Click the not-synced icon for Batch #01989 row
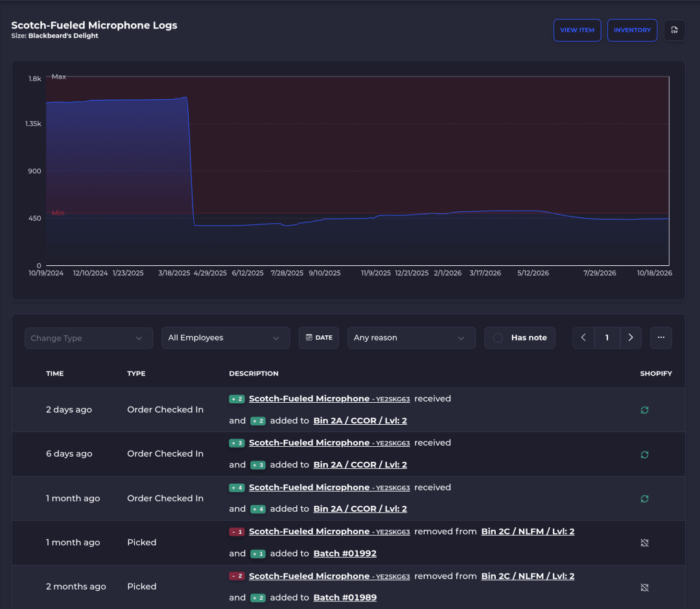The image size is (700, 609). click(x=644, y=587)
